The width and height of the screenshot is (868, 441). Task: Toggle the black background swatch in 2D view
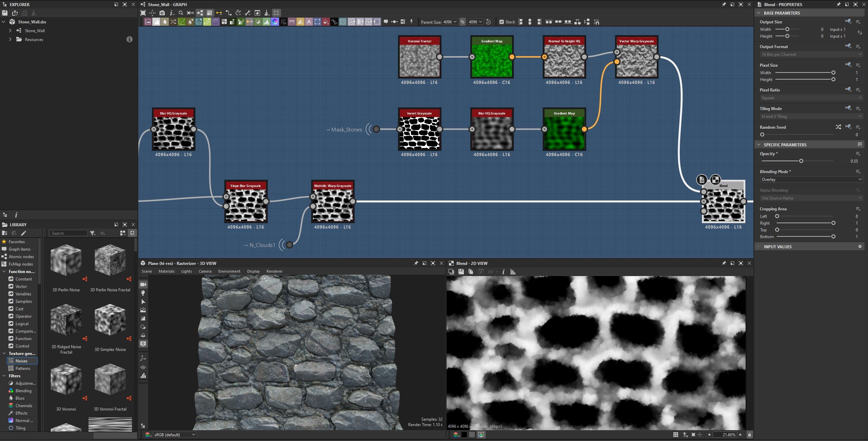(x=463, y=435)
